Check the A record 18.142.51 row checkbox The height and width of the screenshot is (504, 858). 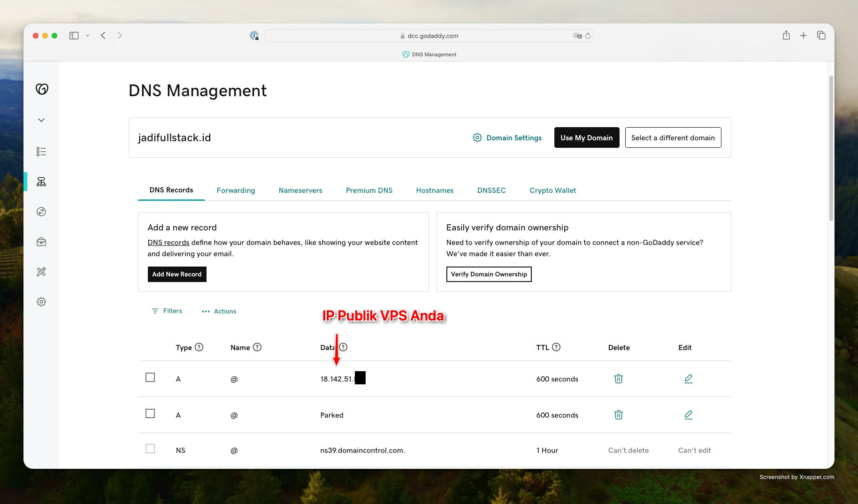click(150, 377)
